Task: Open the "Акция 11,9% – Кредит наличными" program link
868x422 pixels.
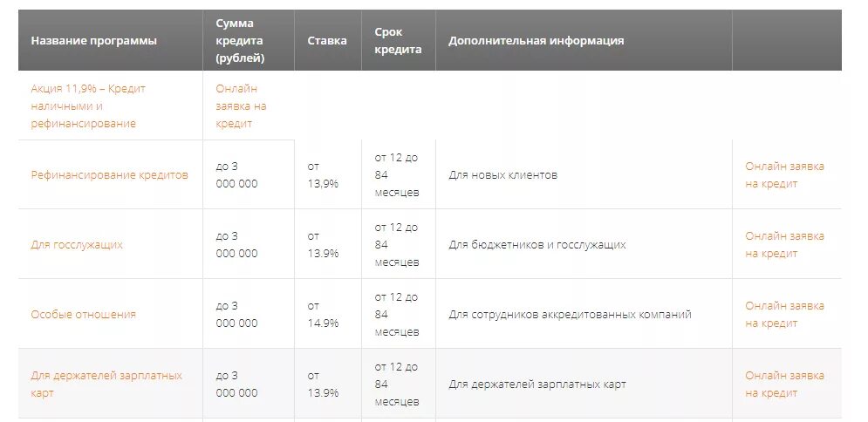Action: point(88,106)
